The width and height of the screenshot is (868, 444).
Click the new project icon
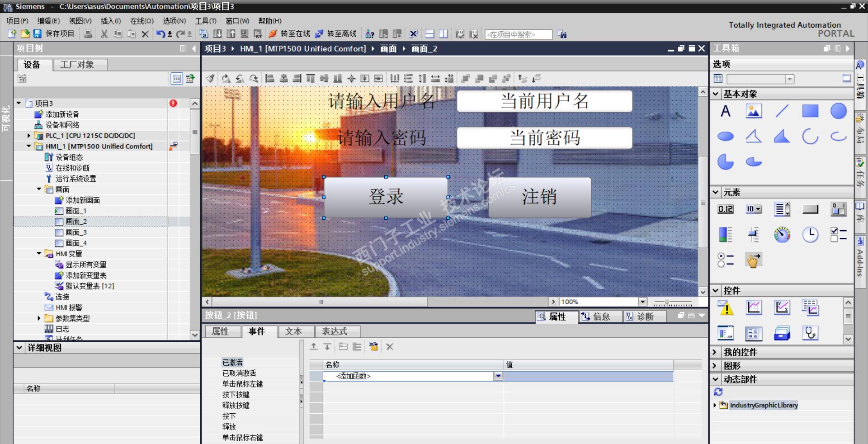12,34
